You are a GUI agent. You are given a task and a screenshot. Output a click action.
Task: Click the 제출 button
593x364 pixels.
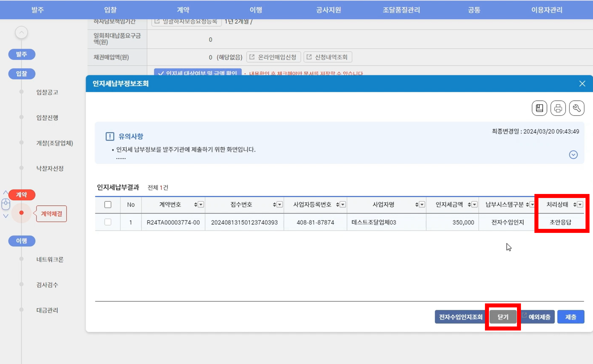[x=571, y=317]
